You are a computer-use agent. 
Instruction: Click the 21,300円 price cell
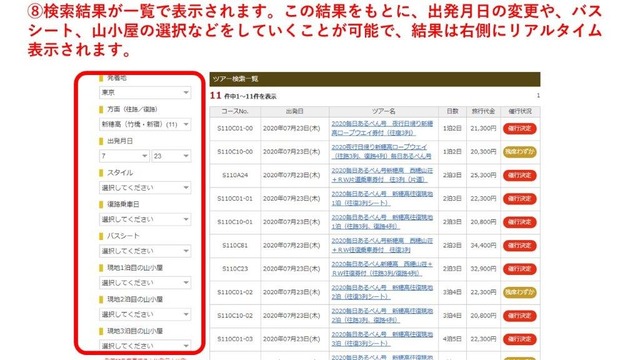click(x=483, y=129)
